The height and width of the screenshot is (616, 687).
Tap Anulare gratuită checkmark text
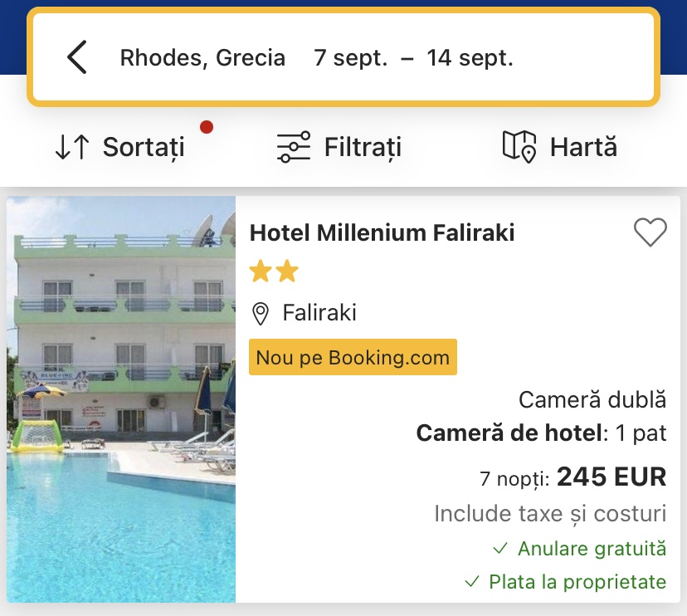point(591,549)
